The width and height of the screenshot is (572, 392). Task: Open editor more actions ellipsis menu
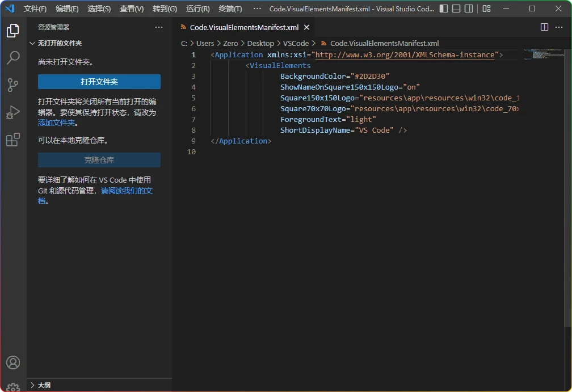click(559, 27)
